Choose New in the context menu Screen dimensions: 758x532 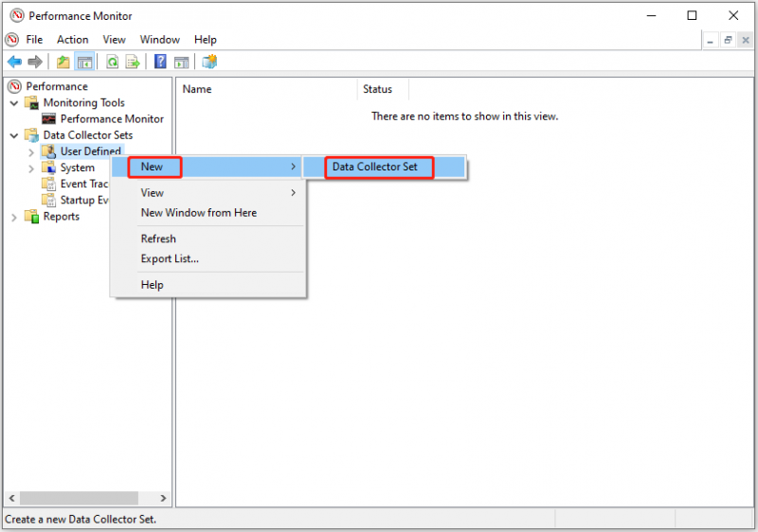pos(208,167)
